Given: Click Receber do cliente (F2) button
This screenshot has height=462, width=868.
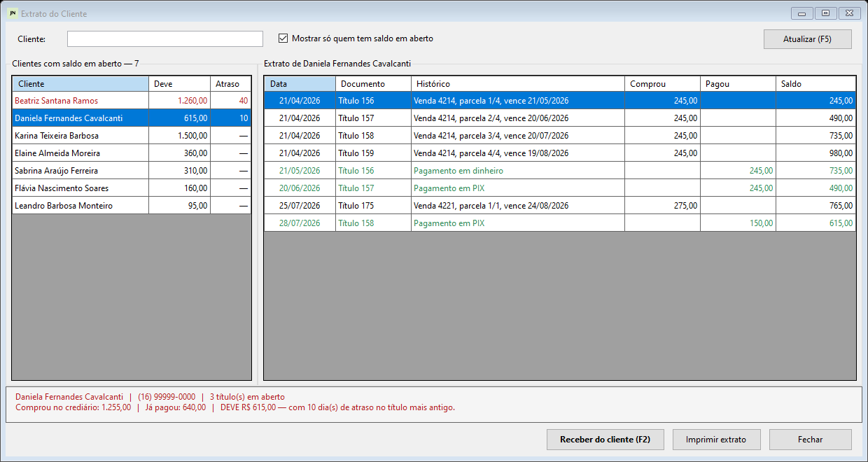Looking at the screenshot, I should [605, 440].
